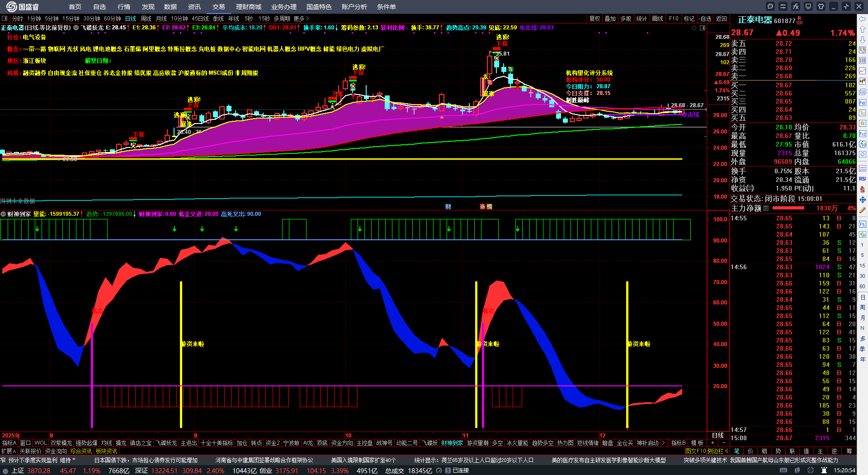Expand more indicator tabs with the > arrow
This screenshot has width=868, height=475.
(663, 443)
